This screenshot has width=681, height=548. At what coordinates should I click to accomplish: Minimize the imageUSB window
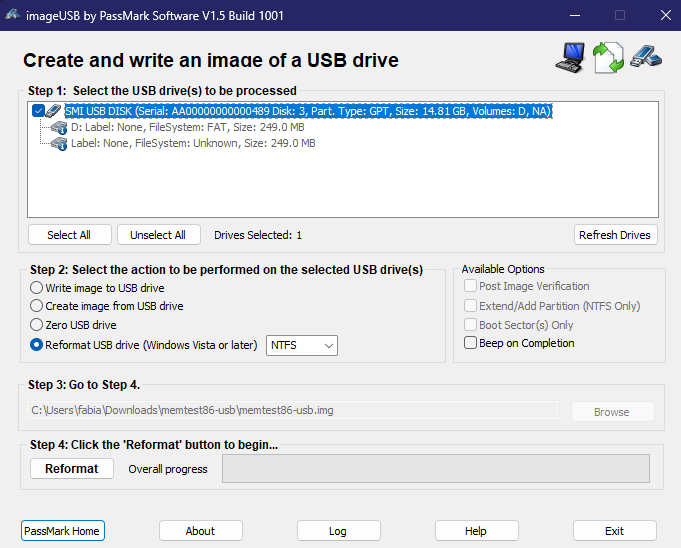(x=575, y=15)
